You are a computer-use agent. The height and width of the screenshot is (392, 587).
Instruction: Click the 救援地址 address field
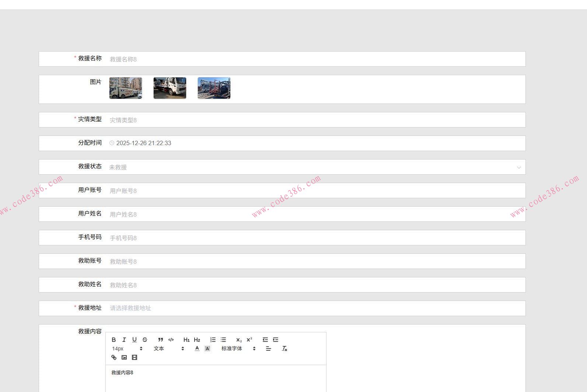315,308
